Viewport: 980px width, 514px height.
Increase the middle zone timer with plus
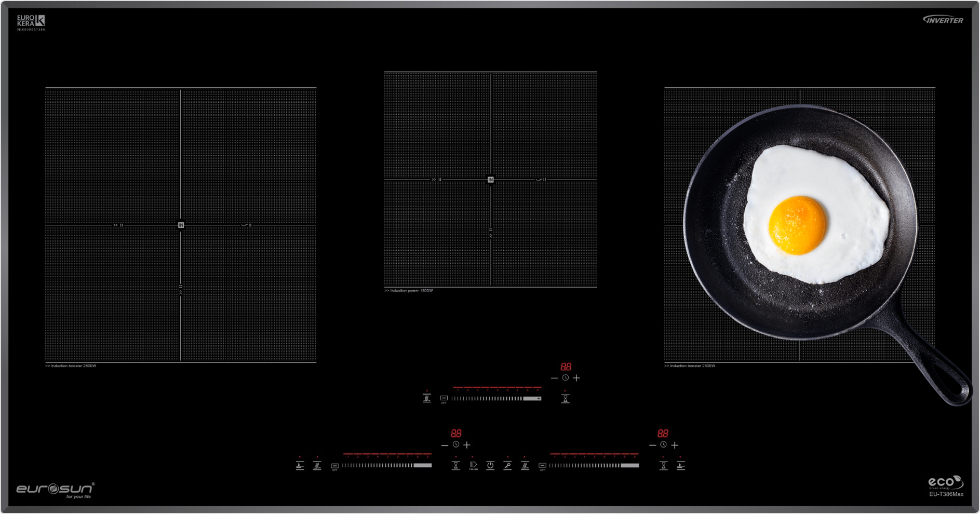(576, 378)
